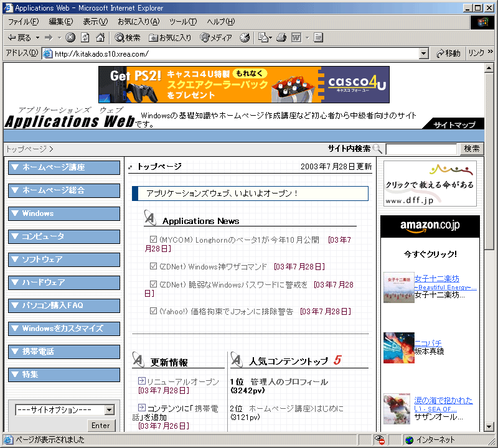Open the メディア media toolbar button

tap(216, 37)
